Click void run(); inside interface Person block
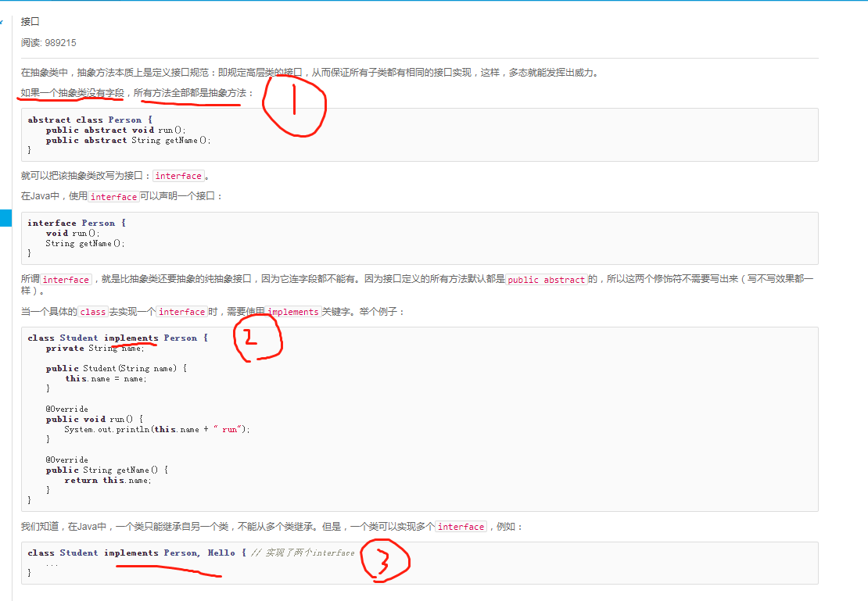The width and height of the screenshot is (868, 601). tap(73, 233)
